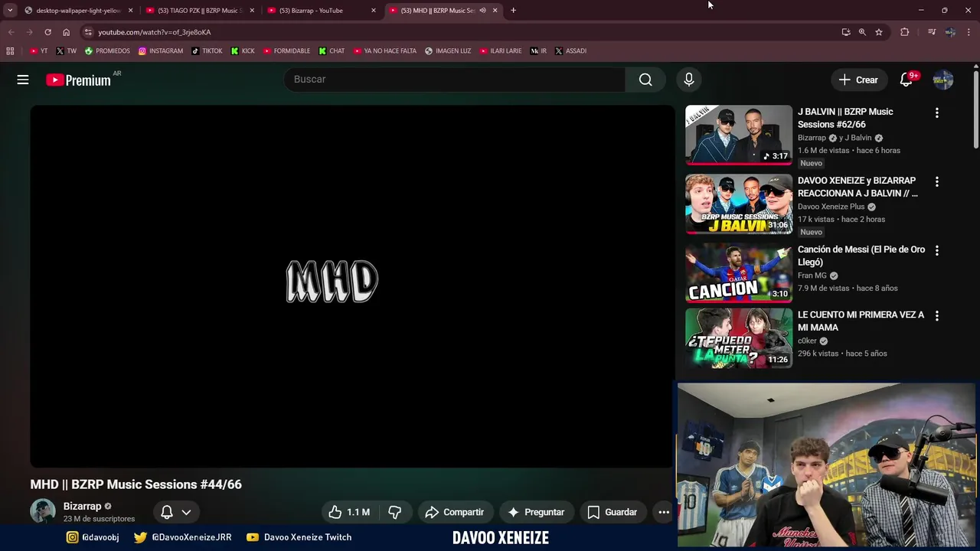This screenshot has height=551, width=980.
Task: Dislike the MHD video
Action: tap(394, 512)
